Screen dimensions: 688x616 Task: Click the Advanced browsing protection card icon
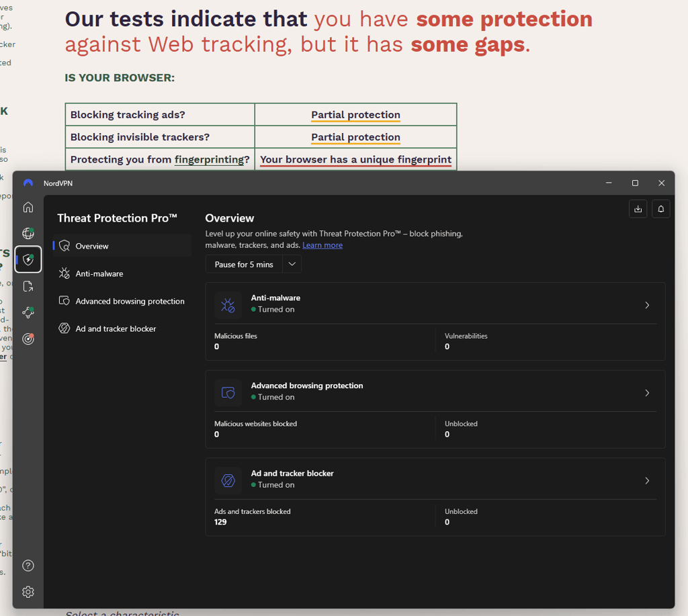tap(228, 393)
